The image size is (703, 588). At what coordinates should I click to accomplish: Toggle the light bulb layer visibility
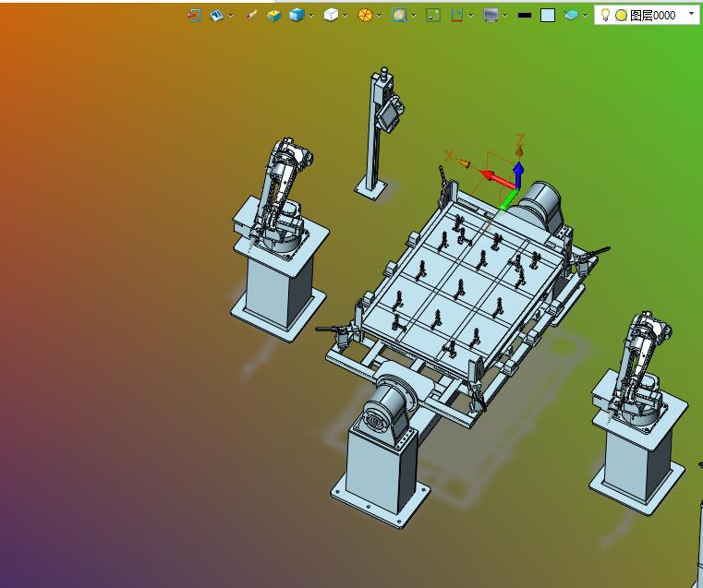pos(605,15)
